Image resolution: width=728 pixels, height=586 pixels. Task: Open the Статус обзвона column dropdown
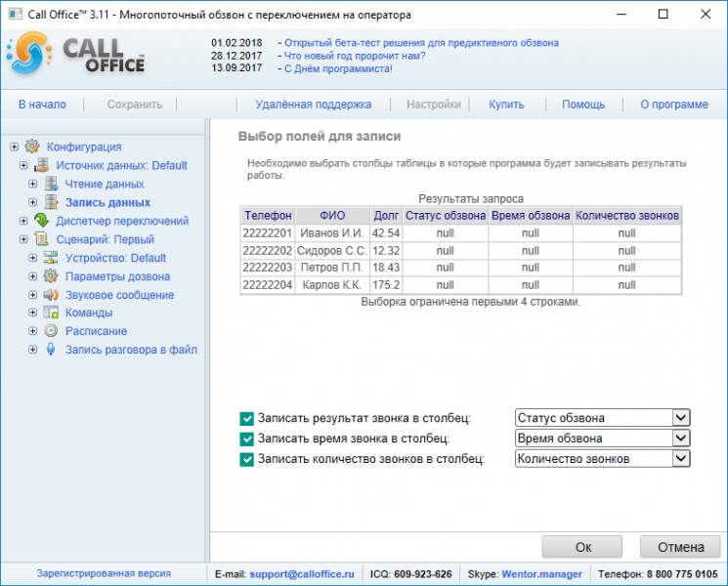coord(681,418)
